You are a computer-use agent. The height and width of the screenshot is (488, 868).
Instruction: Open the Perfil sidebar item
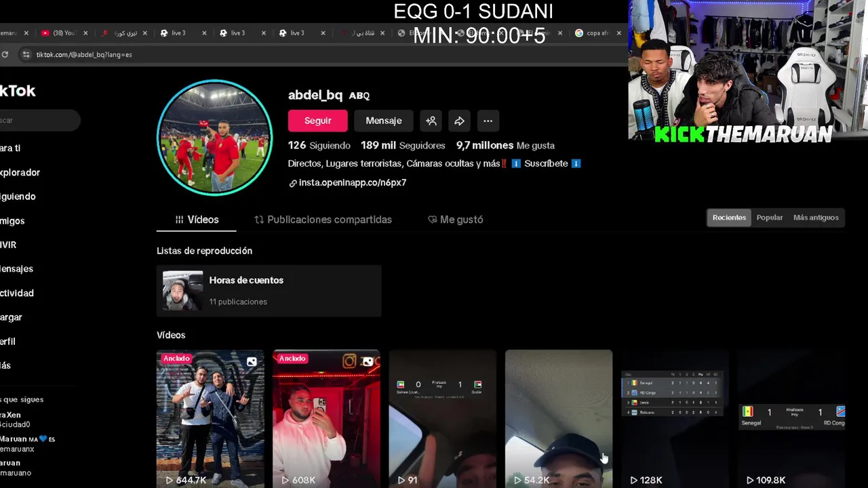coord(8,342)
